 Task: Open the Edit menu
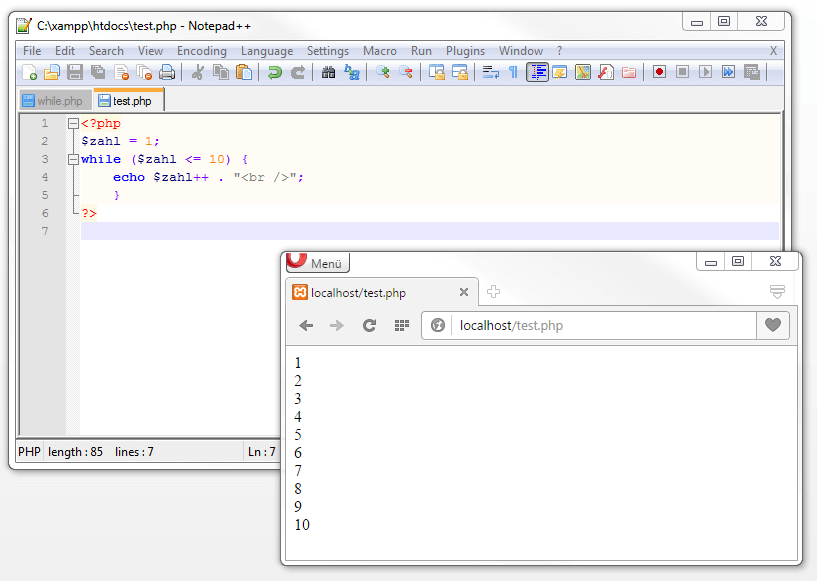click(x=65, y=51)
